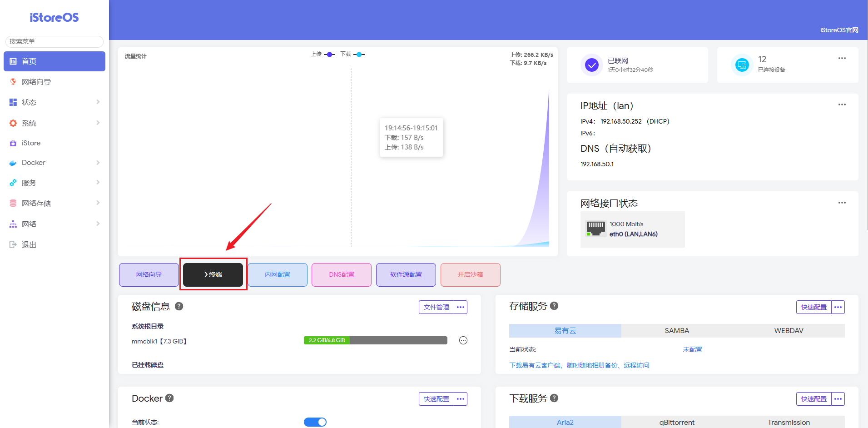Expand the 网络存储 menu chevron
Screen dimensions: 868x428
pyautogui.click(x=98, y=203)
